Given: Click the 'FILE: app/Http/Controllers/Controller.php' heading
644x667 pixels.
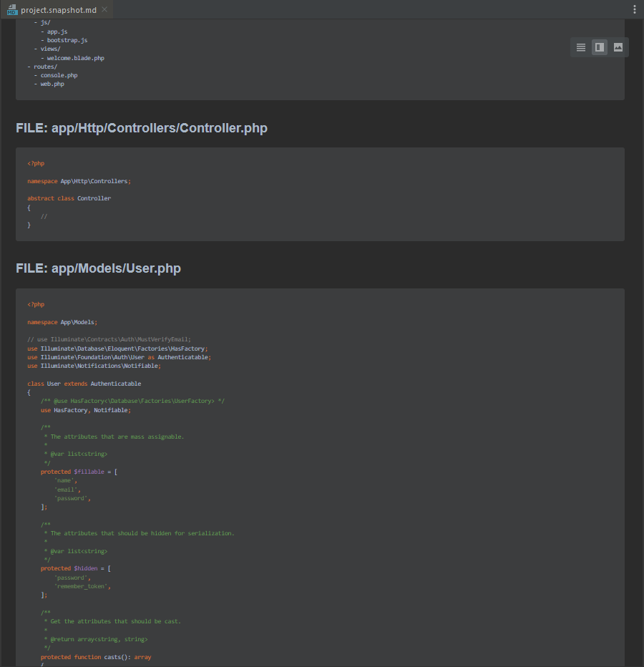Looking at the screenshot, I should click(x=141, y=127).
